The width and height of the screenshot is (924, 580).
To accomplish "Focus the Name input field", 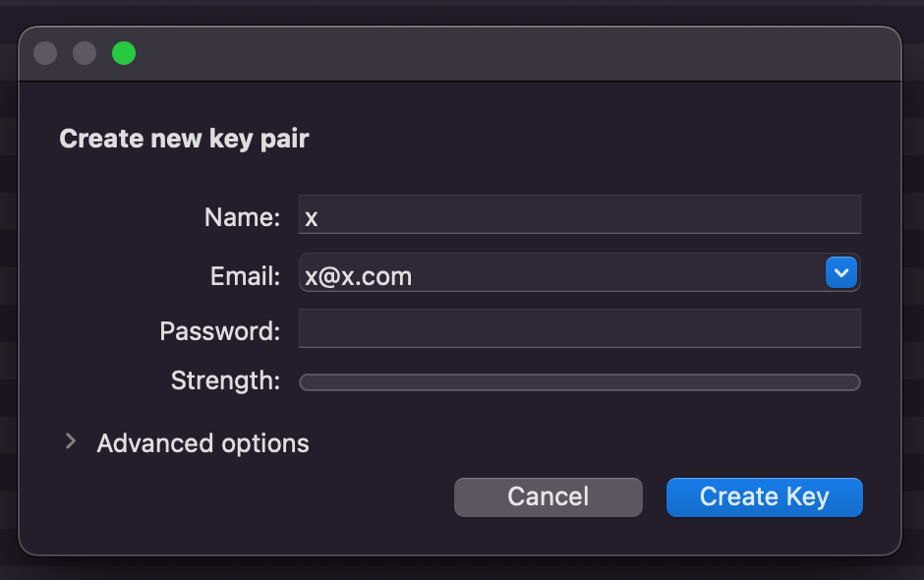I will pyautogui.click(x=579, y=214).
